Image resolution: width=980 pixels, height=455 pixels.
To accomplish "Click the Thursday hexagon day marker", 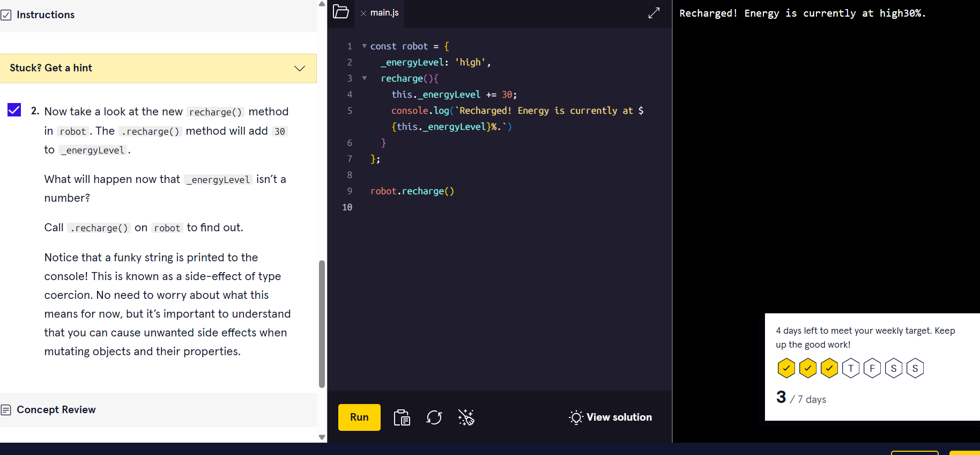I will [x=850, y=369].
